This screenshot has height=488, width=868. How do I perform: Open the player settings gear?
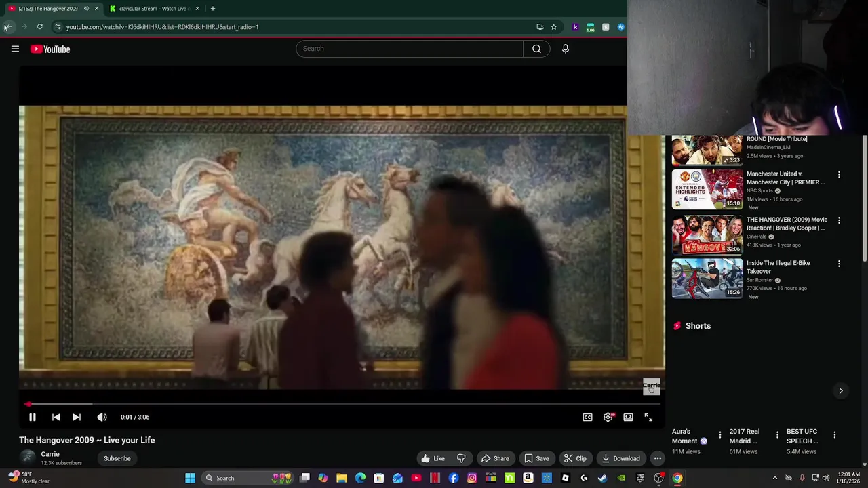(608, 418)
